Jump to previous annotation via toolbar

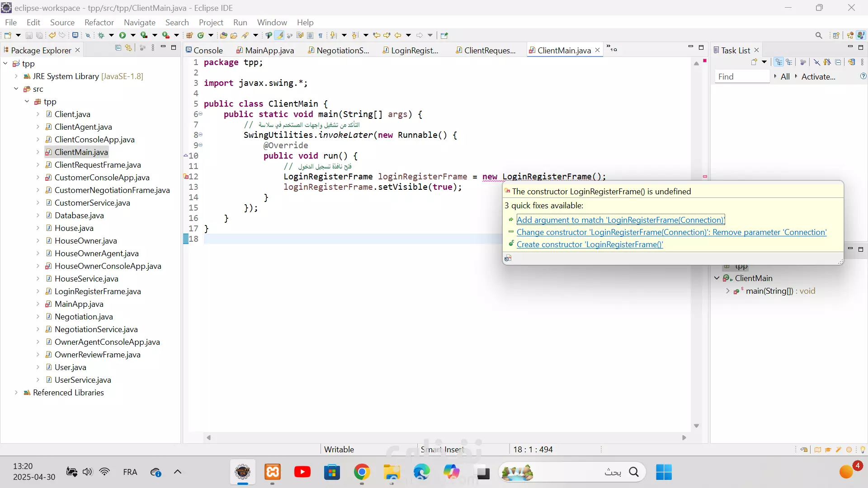(x=355, y=35)
